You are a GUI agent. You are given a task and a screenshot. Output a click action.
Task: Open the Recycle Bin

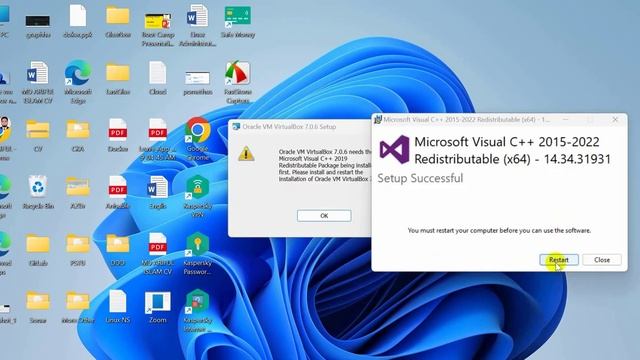point(38,192)
